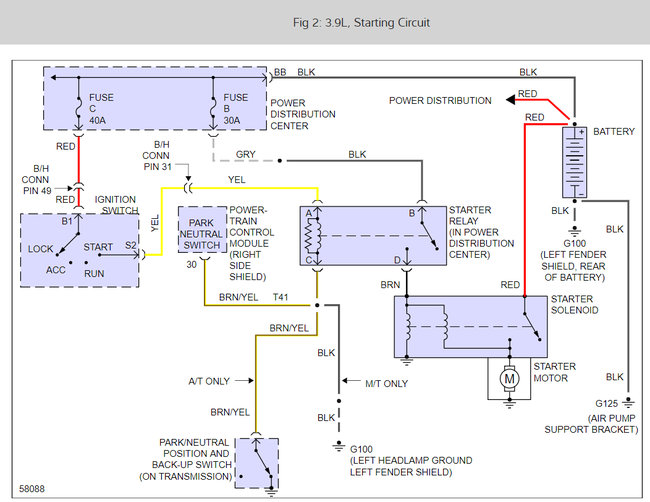Click the "BB" connector label
This screenshot has width=650, height=502.
click(280, 72)
